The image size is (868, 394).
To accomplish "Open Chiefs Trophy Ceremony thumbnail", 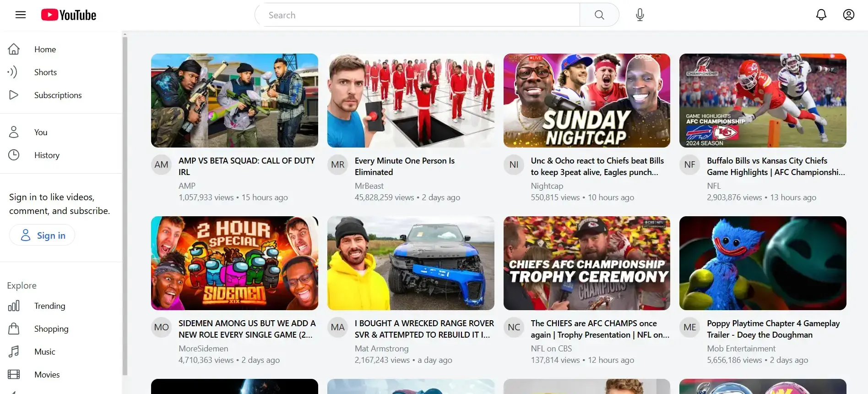I will 587,263.
